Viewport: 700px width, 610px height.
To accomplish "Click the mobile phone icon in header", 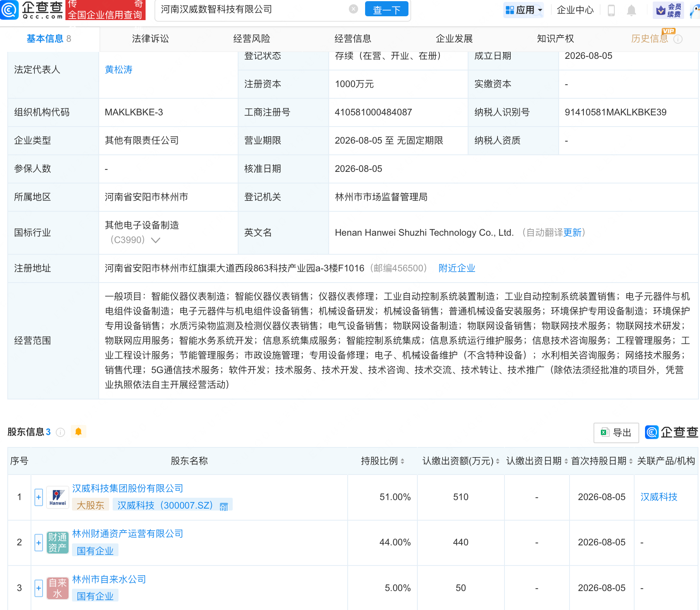I will [x=611, y=10].
